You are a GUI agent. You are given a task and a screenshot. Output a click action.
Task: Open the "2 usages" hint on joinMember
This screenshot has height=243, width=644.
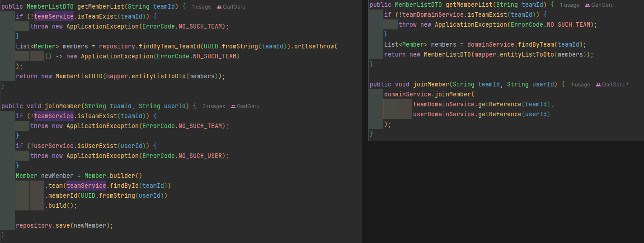click(x=213, y=106)
